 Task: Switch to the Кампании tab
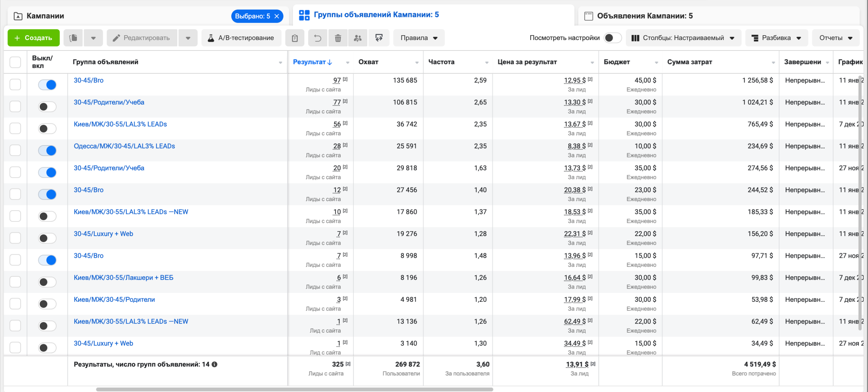[45, 16]
